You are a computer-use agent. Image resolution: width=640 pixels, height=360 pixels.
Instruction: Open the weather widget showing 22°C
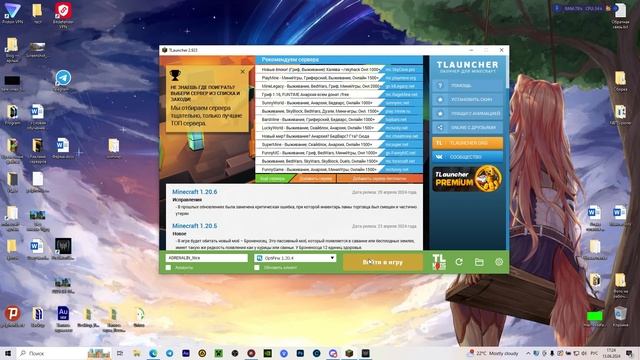(493, 353)
